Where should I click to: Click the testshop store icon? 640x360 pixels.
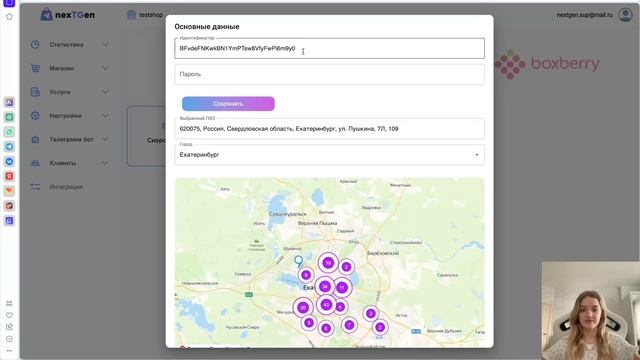[x=131, y=15]
